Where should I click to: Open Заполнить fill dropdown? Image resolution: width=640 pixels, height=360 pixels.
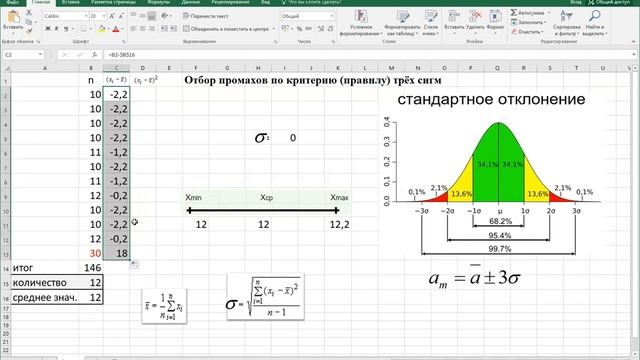530,22
